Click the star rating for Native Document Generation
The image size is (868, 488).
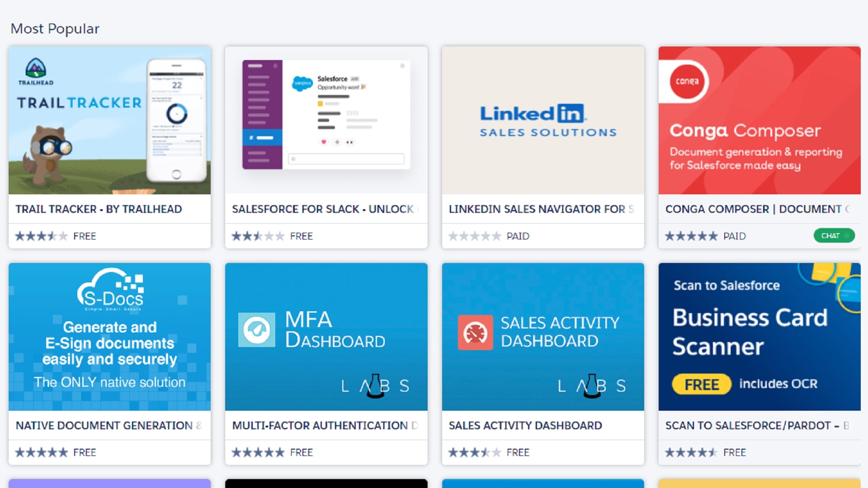pos(41,452)
